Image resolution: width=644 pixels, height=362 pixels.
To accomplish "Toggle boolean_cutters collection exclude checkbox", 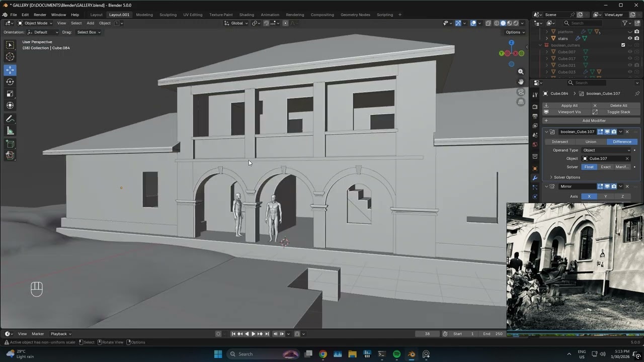I will (x=623, y=45).
